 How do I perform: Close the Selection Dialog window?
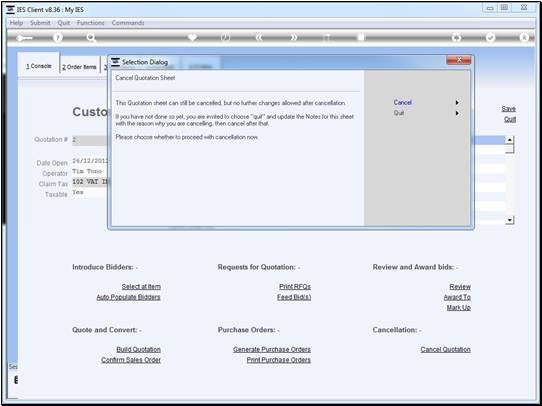pos(458,60)
